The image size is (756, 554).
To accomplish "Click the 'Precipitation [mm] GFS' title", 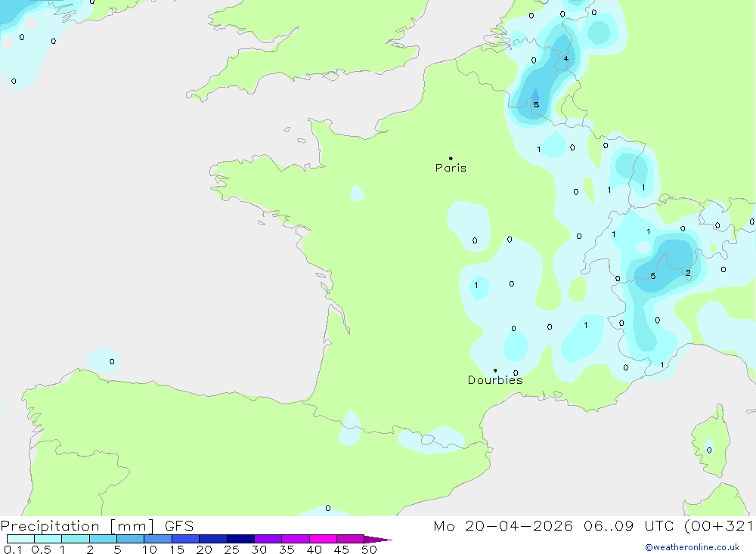I will click(x=97, y=525).
